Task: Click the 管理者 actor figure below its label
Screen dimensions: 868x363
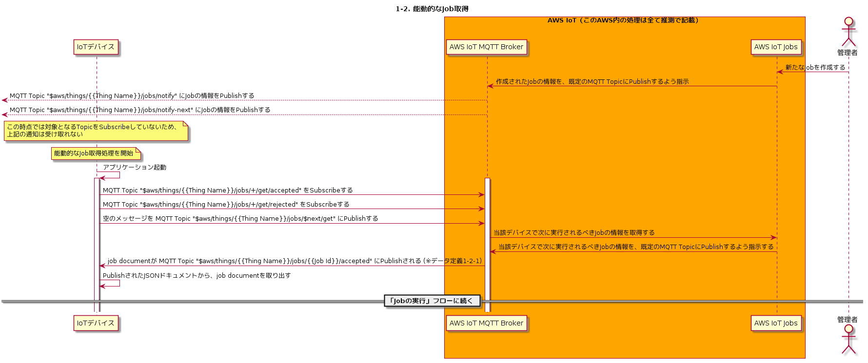Action: pyautogui.click(x=848, y=339)
